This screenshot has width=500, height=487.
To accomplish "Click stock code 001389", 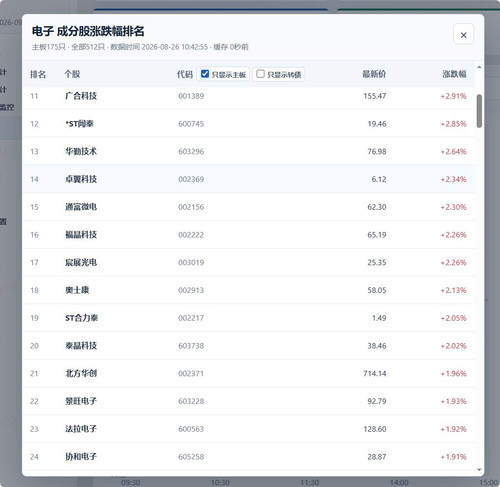I will pyautogui.click(x=191, y=96).
